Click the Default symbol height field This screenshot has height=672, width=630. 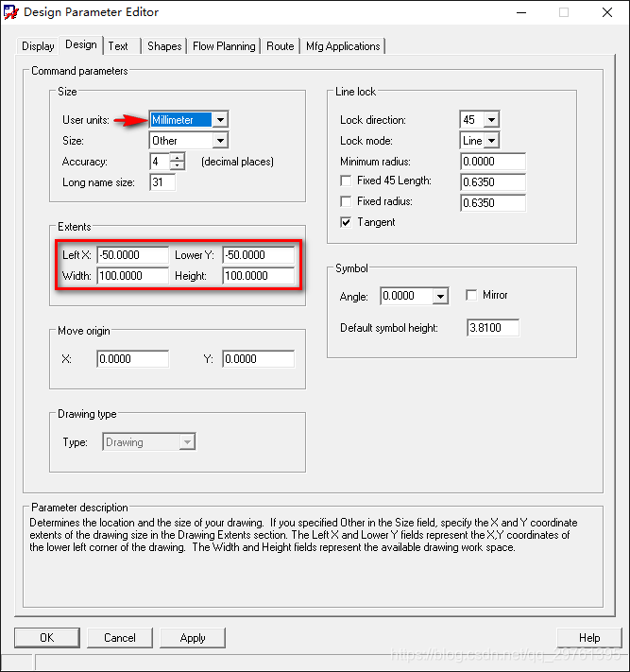point(492,328)
